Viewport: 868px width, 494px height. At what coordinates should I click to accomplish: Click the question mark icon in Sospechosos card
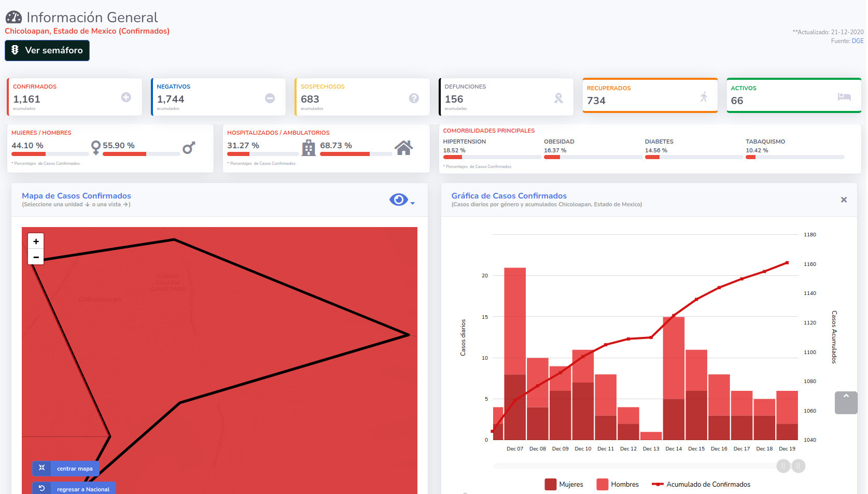click(414, 98)
